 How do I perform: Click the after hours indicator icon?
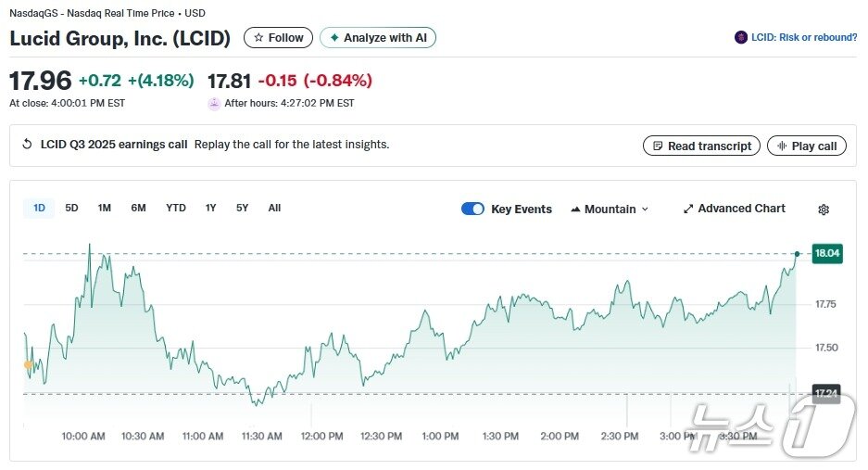point(214,104)
